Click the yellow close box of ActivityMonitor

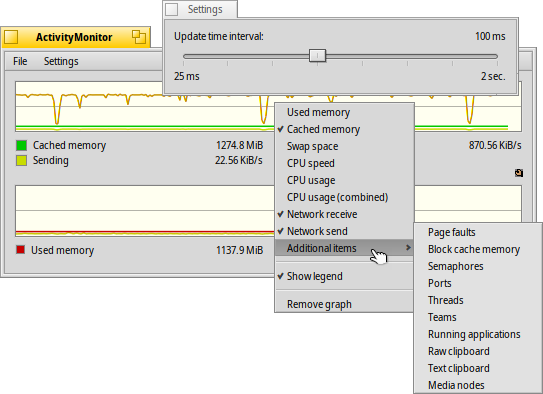click(x=11, y=37)
